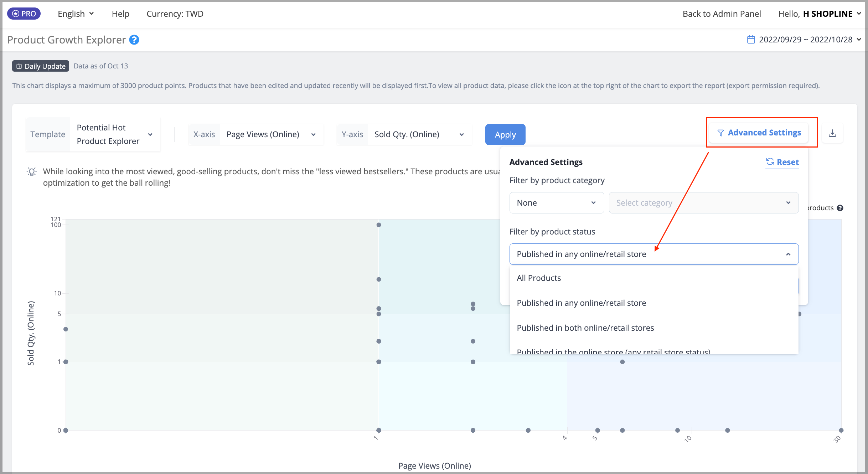868x474 pixels.
Task: Click the Page Views (Online) axis title
Action: point(435,465)
